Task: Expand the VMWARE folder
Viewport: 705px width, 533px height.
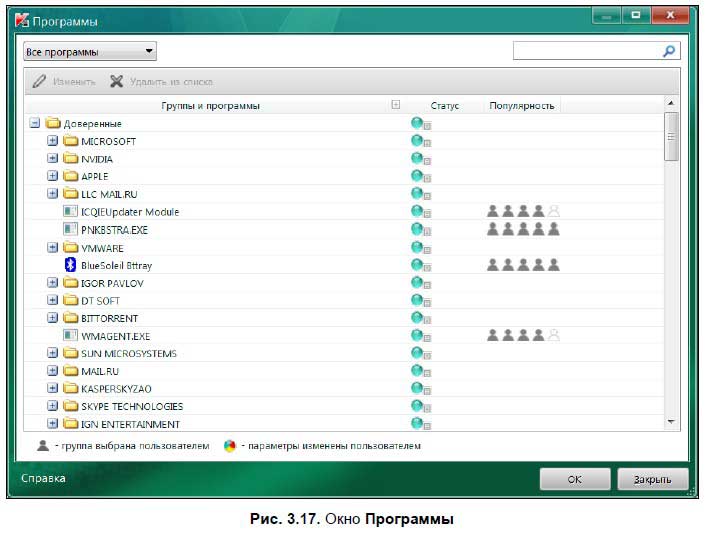Action: [53, 247]
